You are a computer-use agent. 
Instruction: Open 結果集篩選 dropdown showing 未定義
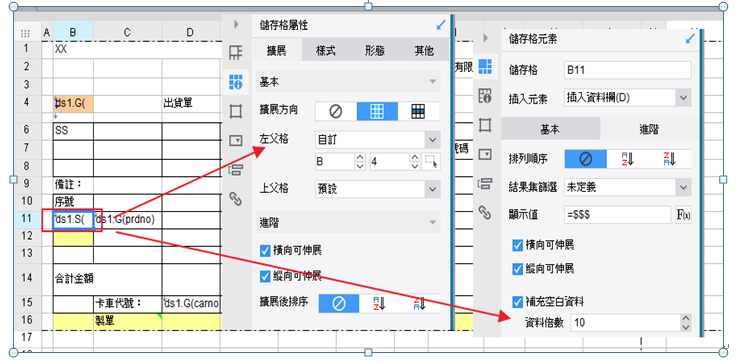point(628,188)
